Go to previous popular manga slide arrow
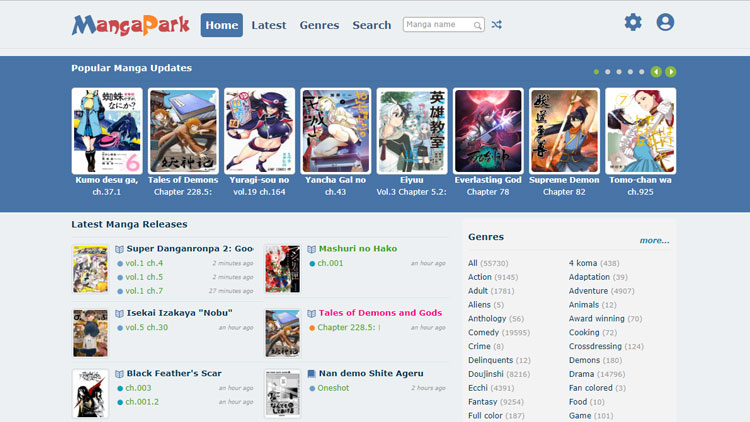 point(656,72)
